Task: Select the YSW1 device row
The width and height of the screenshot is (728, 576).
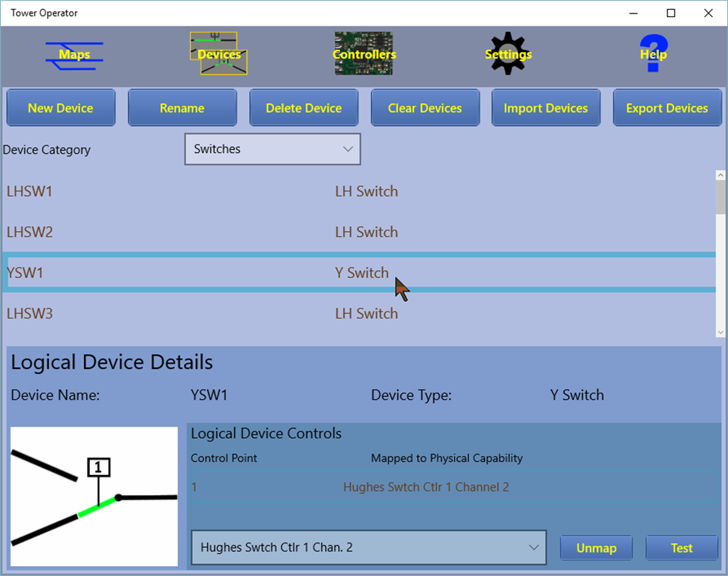Action: pos(359,272)
